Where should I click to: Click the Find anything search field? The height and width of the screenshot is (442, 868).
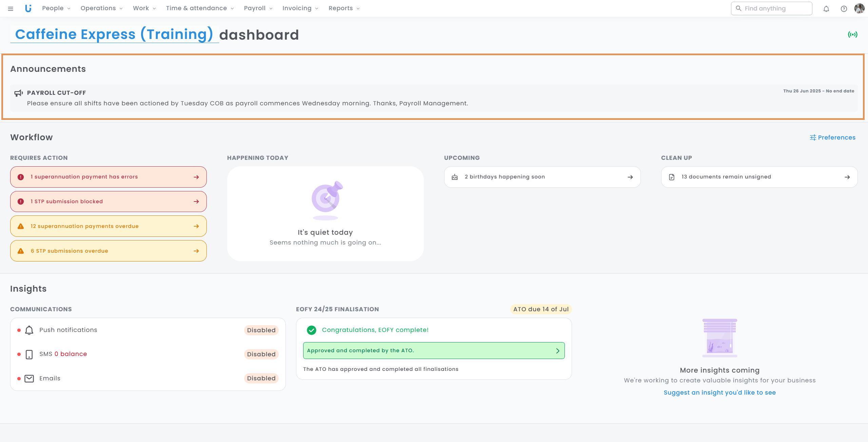tap(771, 8)
